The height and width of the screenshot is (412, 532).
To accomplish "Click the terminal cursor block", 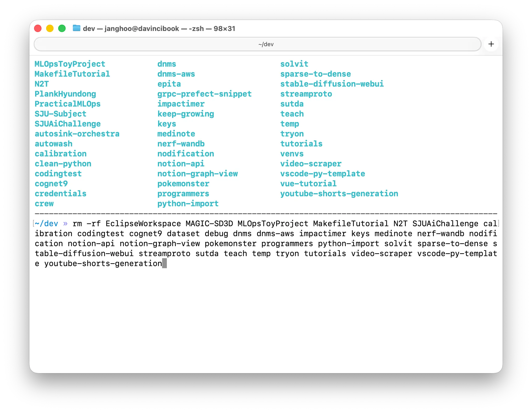I will tap(164, 263).
